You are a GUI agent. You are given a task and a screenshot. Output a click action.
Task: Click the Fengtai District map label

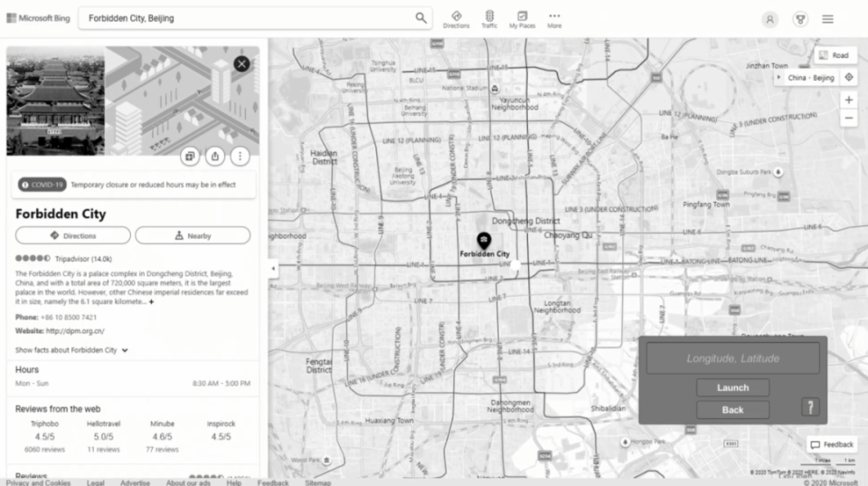point(319,366)
